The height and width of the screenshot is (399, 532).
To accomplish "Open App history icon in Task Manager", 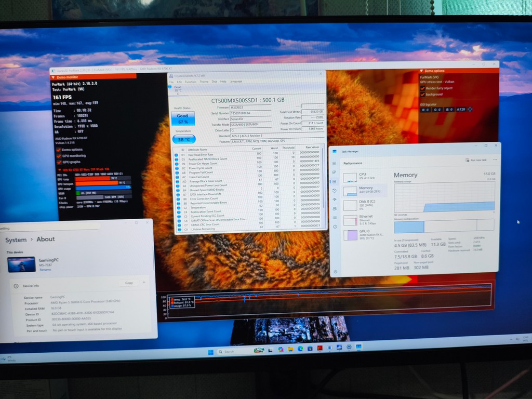I will click(x=335, y=191).
